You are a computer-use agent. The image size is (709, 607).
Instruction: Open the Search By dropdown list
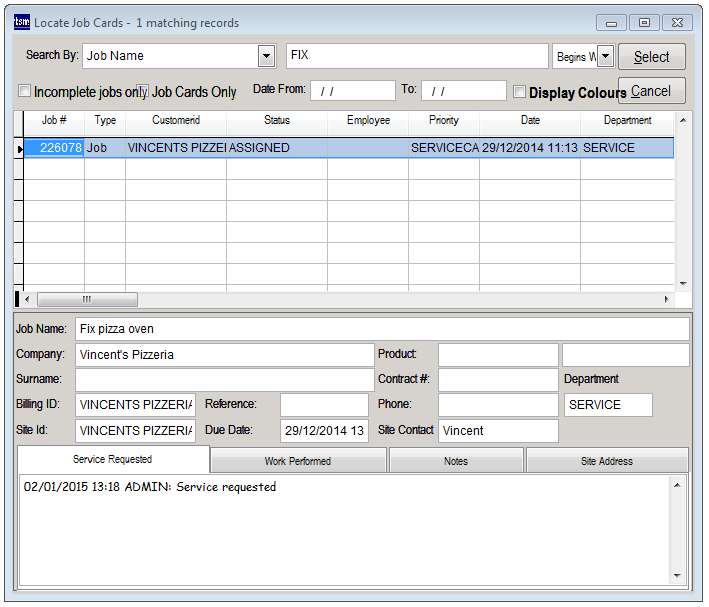(x=266, y=56)
